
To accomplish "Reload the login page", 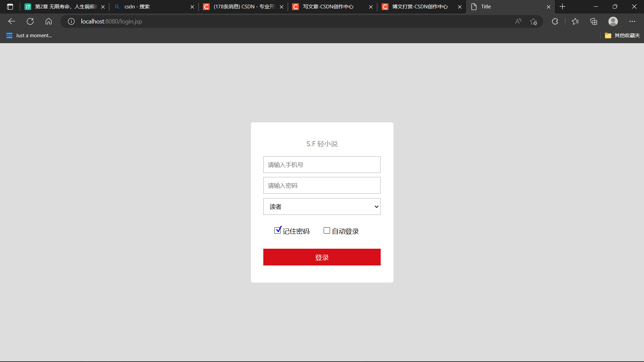I will [30, 21].
